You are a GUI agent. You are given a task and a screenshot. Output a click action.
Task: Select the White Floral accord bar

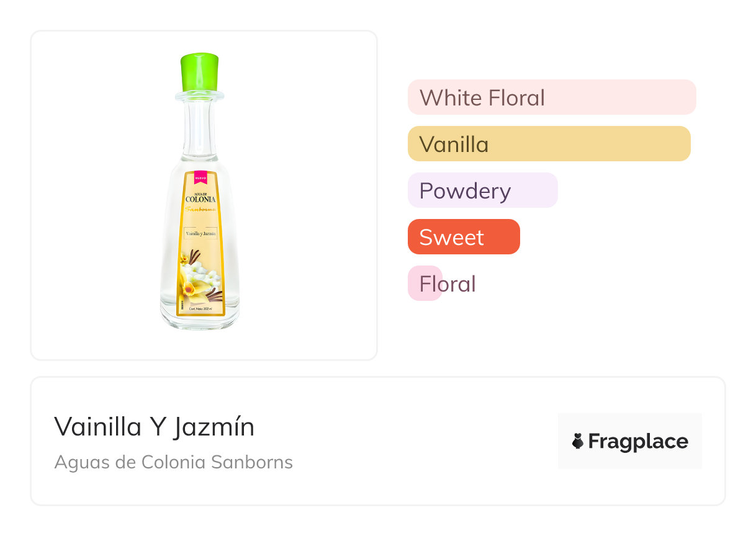551,97
